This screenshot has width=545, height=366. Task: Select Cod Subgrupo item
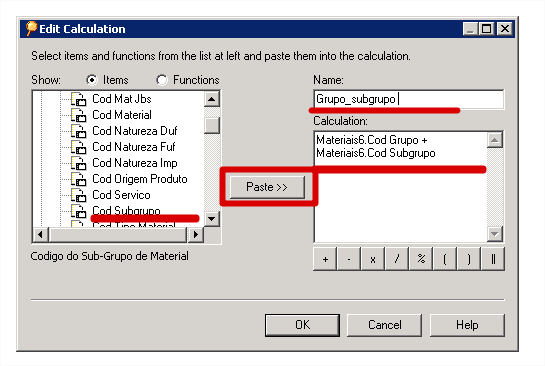pyautogui.click(x=126, y=210)
